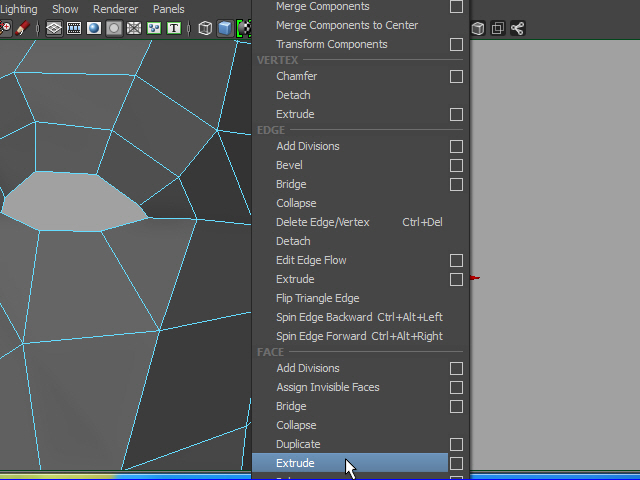The width and height of the screenshot is (640, 480).
Task: Choose Add Divisions under EDGE section
Action: [x=349, y=146]
